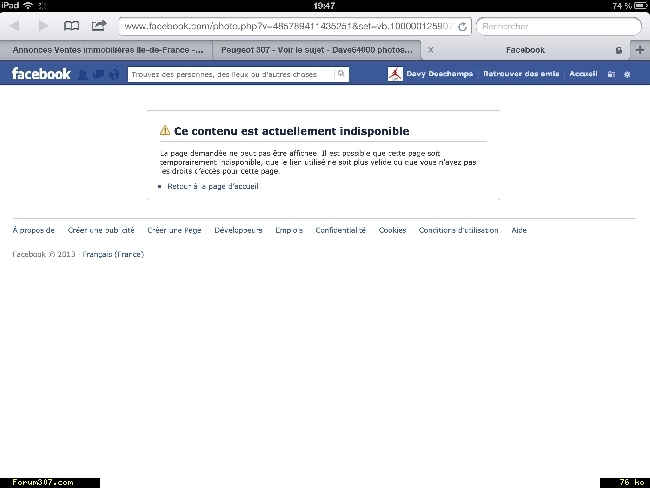The image size is (650, 488).
Task: Tap the iPad battery indicator
Action: coord(640,6)
